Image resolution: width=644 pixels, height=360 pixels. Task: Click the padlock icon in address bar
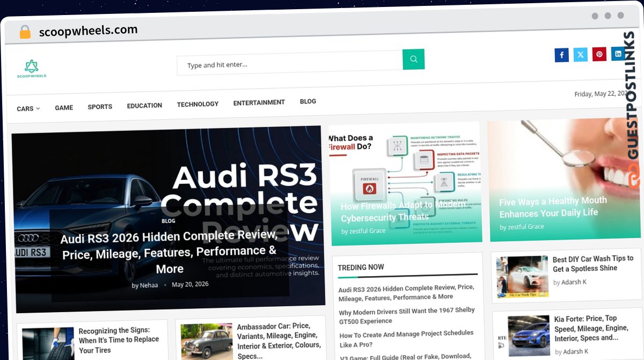pyautogui.click(x=25, y=32)
